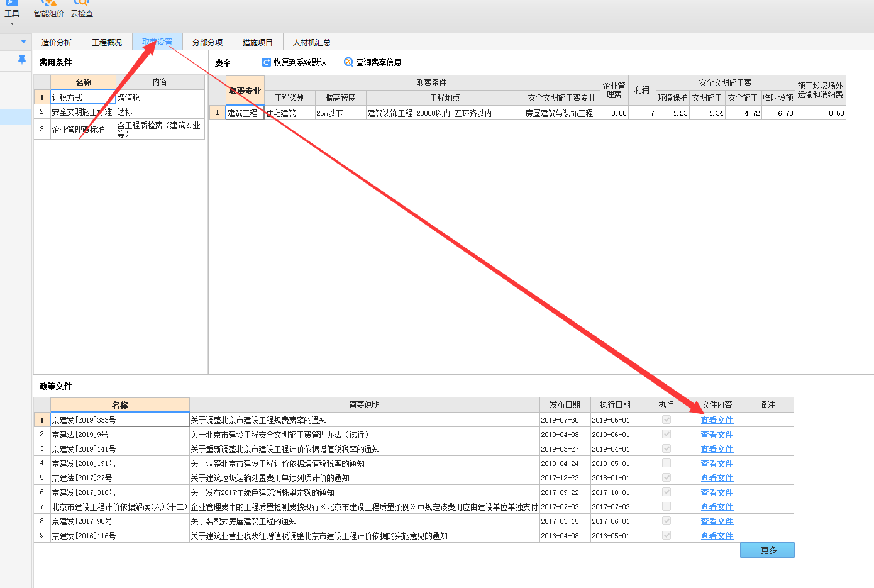The width and height of the screenshot is (874, 588).
Task: Open 查看文件 link for 京建发[2019]141号
Action: click(717, 449)
